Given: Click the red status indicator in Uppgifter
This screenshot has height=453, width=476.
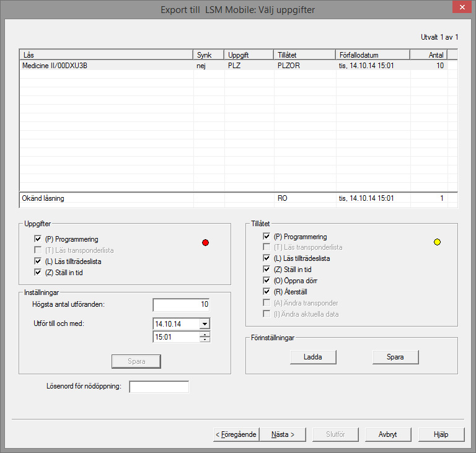Looking at the screenshot, I should pyautogui.click(x=206, y=242).
